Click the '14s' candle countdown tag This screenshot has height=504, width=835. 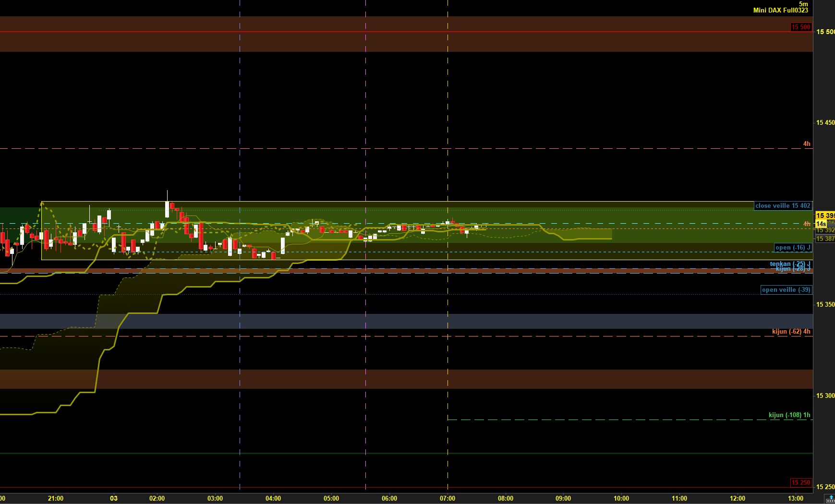(821, 224)
